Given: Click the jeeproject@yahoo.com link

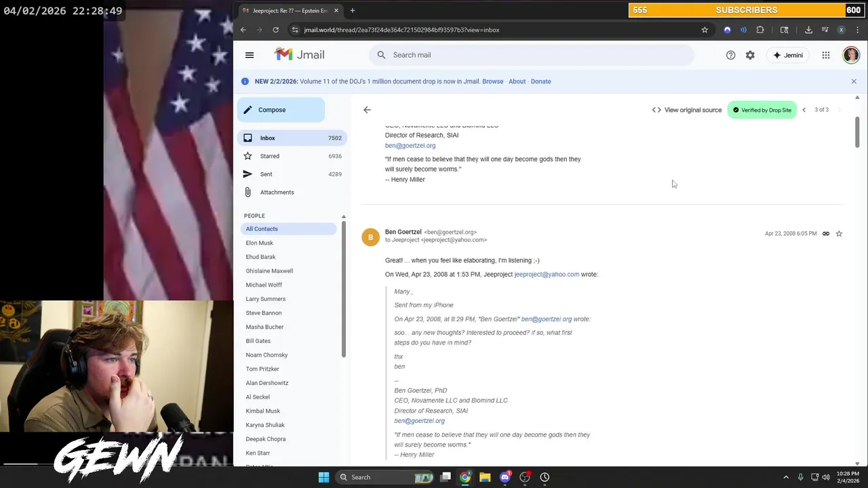Looking at the screenshot, I should point(547,274).
